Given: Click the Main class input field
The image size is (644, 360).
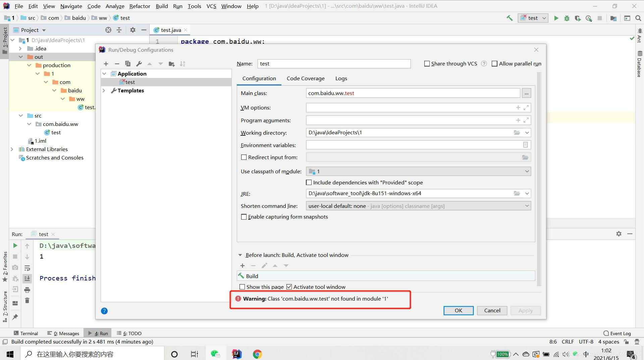Looking at the screenshot, I should [413, 93].
